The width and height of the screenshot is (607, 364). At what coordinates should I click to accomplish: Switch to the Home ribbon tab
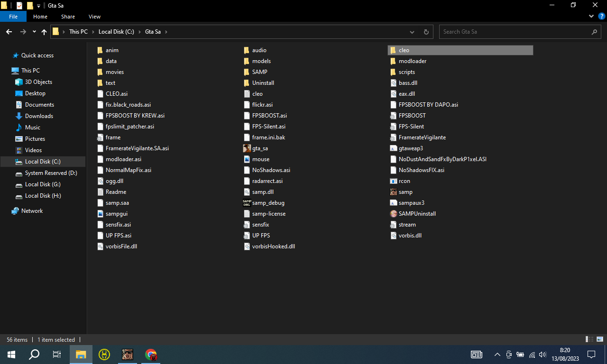pyautogui.click(x=40, y=17)
